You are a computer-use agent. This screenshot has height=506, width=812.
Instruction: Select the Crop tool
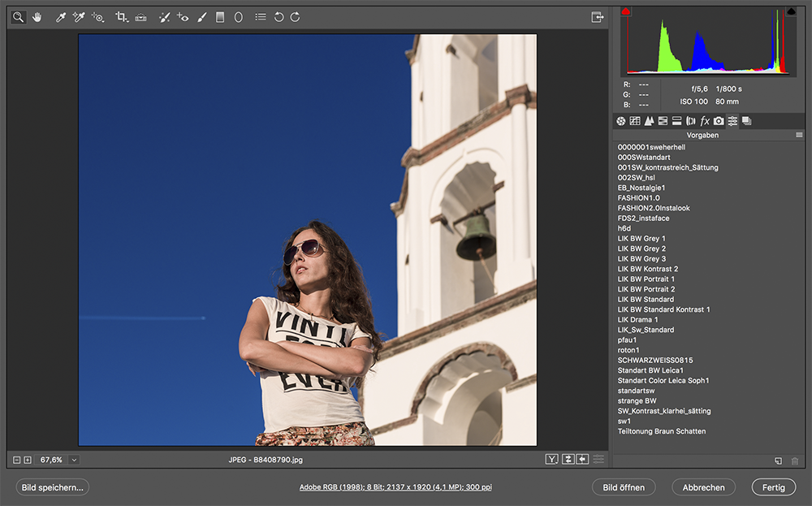121,17
